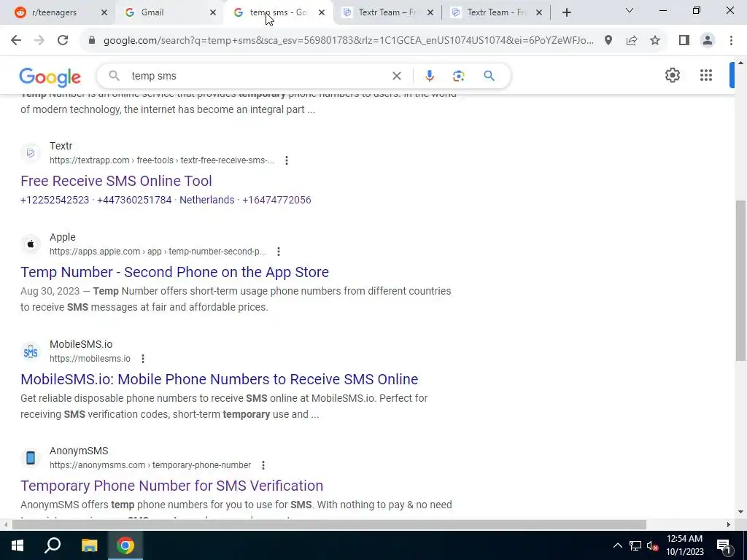747x560 pixels.
Task: Search by image with Google Lens
Action: pyautogui.click(x=458, y=76)
